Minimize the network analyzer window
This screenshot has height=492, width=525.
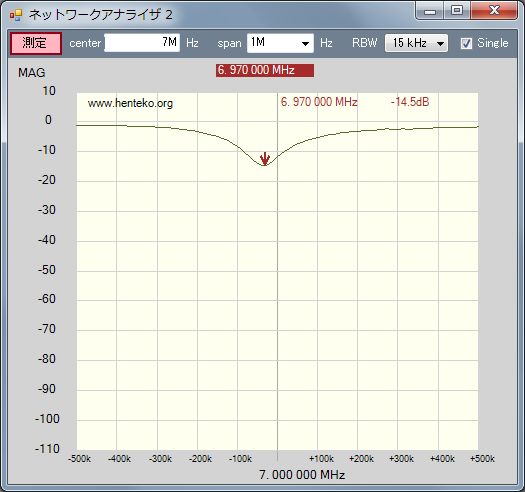tap(430, 11)
